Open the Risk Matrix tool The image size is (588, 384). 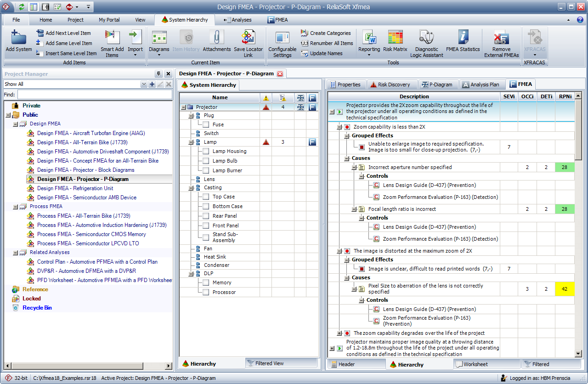(395, 38)
